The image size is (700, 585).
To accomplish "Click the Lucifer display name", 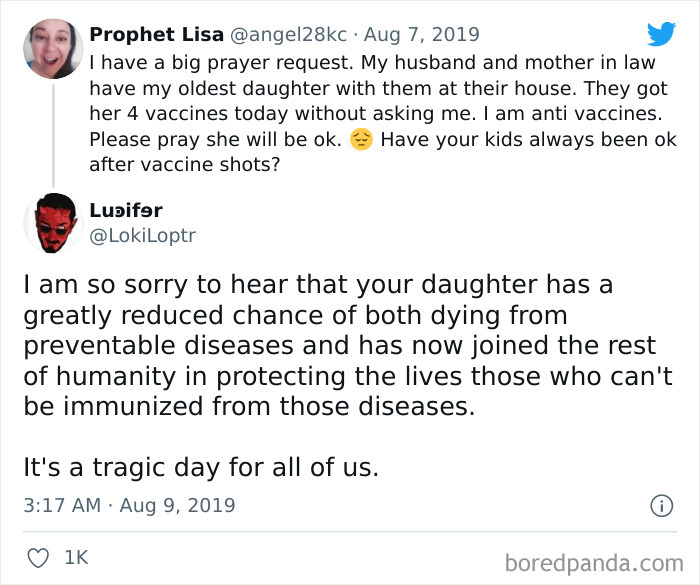I will pos(126,211).
